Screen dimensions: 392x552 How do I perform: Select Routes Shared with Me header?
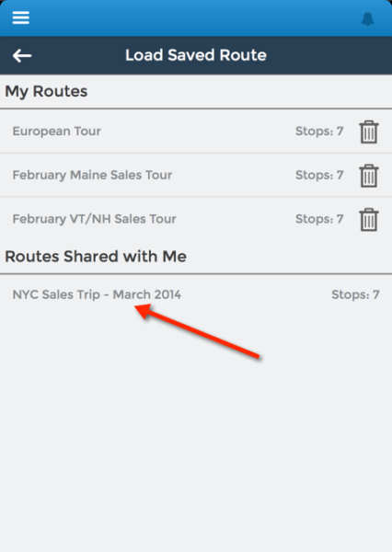(x=96, y=257)
